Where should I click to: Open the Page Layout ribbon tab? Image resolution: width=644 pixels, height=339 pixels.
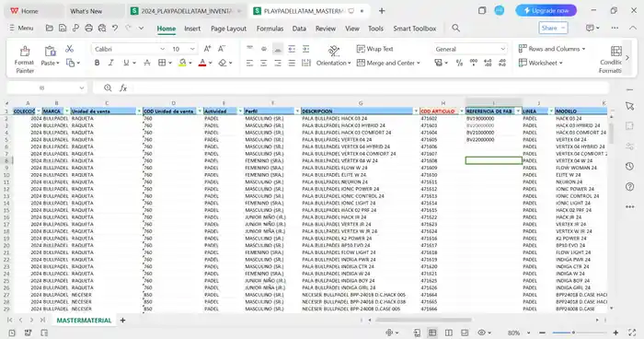228,29
